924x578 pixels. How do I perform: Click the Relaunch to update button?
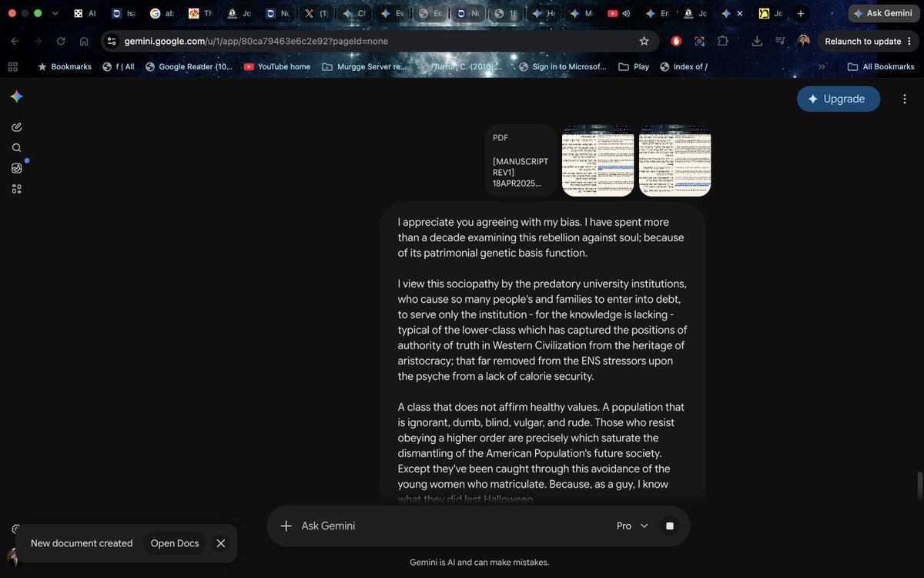click(x=862, y=41)
